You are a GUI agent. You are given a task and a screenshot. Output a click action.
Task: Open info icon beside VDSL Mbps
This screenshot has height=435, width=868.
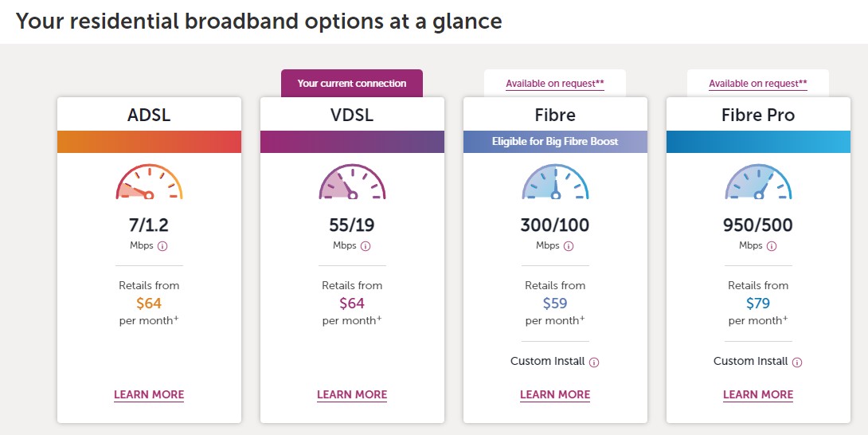pos(366,246)
